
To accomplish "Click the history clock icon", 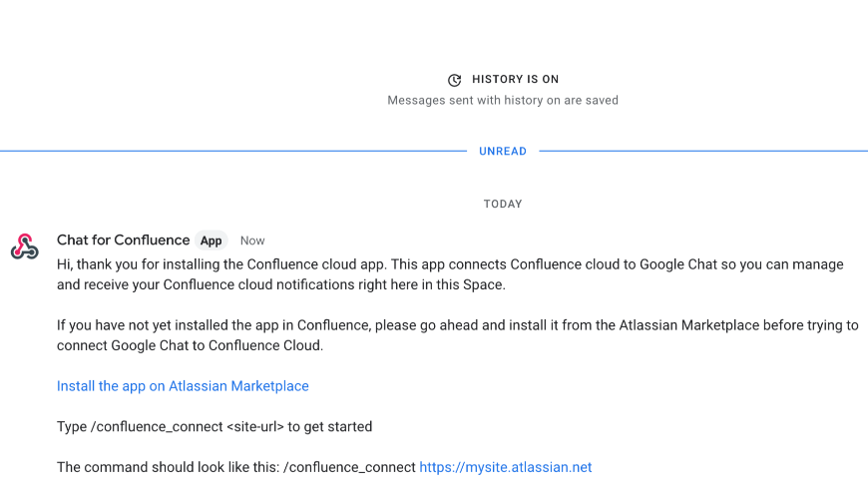I will [455, 80].
